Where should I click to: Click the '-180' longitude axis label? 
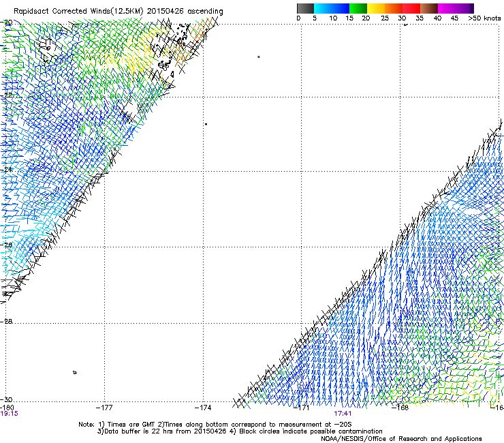coord(7,408)
